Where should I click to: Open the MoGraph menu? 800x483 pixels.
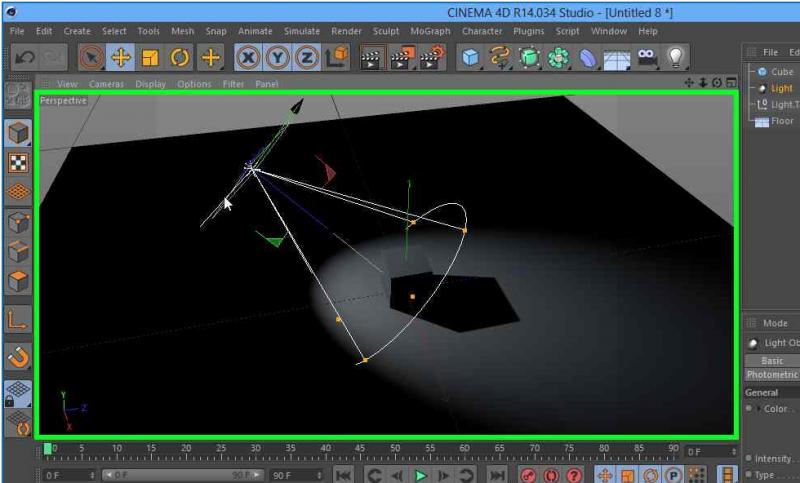point(430,31)
